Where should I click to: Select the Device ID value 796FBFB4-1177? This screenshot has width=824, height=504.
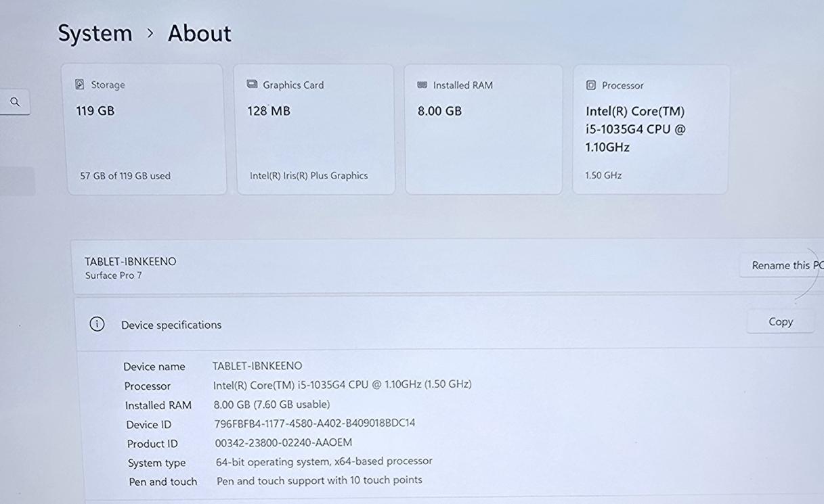[315, 423]
